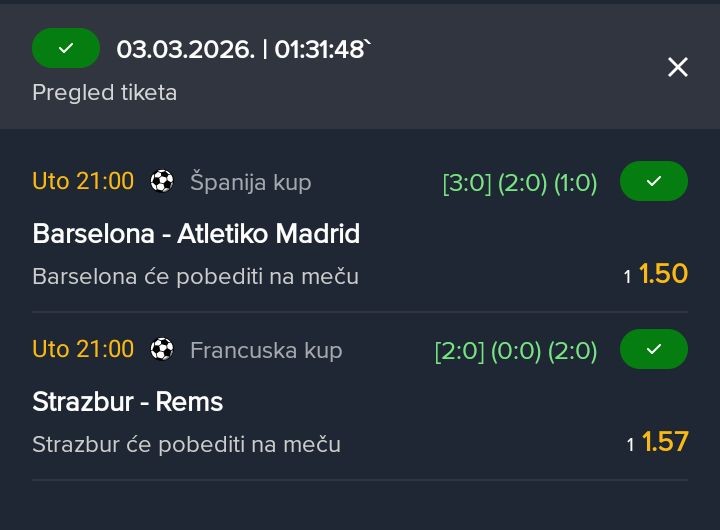Select the 1.50 odds value
The height and width of the screenshot is (530, 720).
pyautogui.click(x=663, y=274)
